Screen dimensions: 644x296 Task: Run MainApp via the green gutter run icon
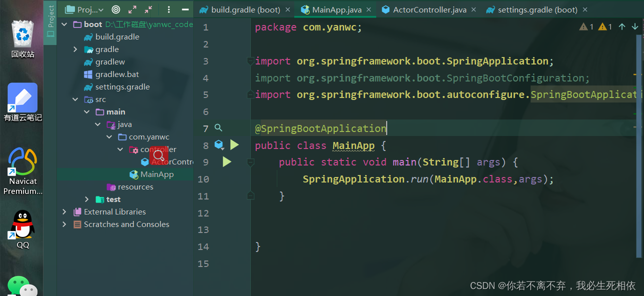point(234,144)
